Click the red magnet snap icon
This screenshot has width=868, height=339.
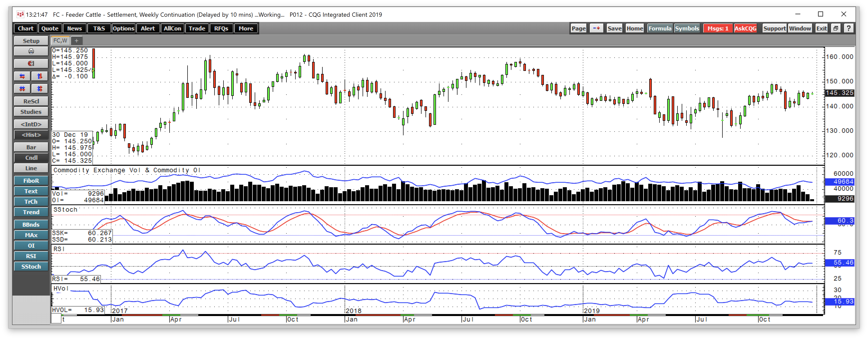pos(31,64)
